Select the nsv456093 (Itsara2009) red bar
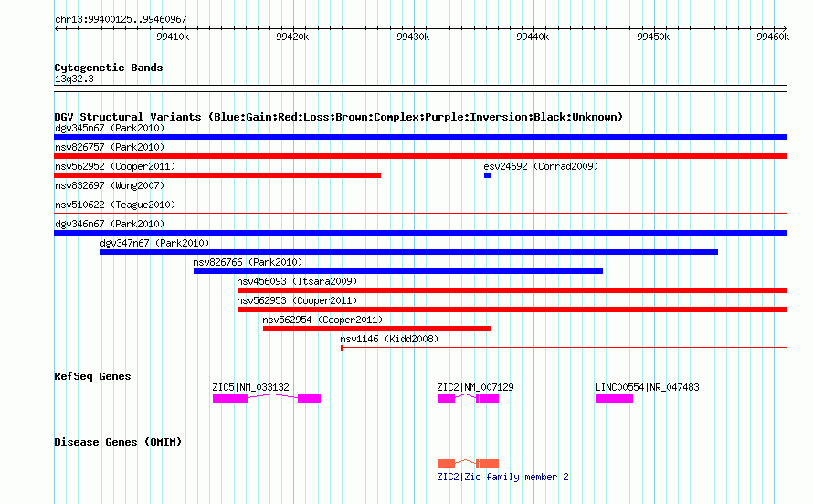 pos(512,290)
